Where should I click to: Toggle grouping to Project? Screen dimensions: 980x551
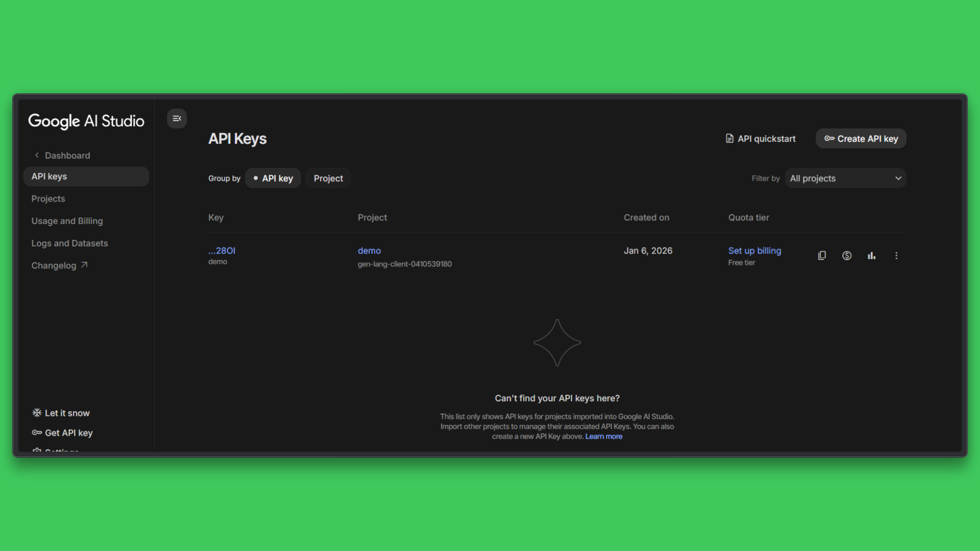point(328,178)
